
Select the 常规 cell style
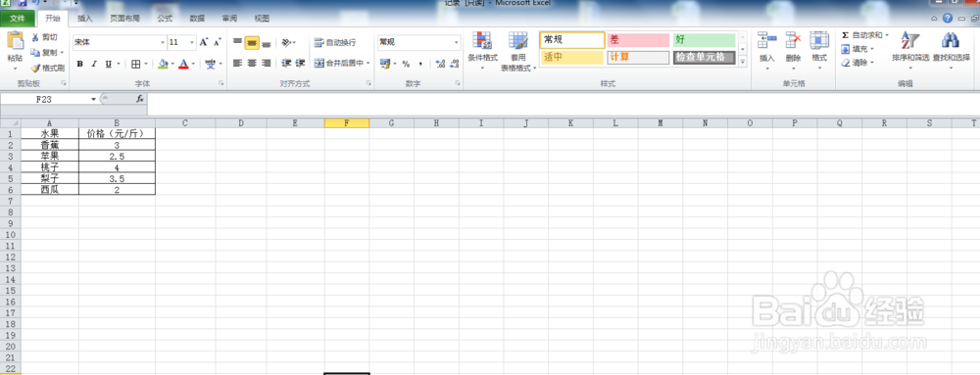tap(572, 40)
